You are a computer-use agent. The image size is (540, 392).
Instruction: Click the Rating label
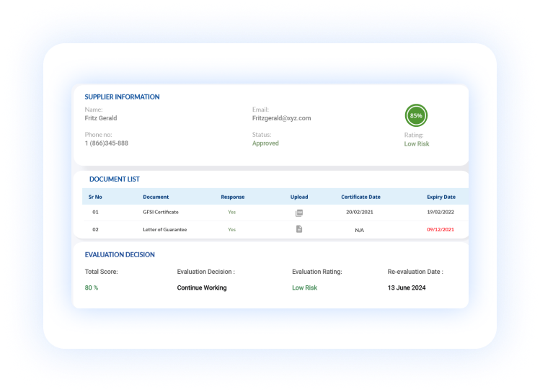[414, 135]
